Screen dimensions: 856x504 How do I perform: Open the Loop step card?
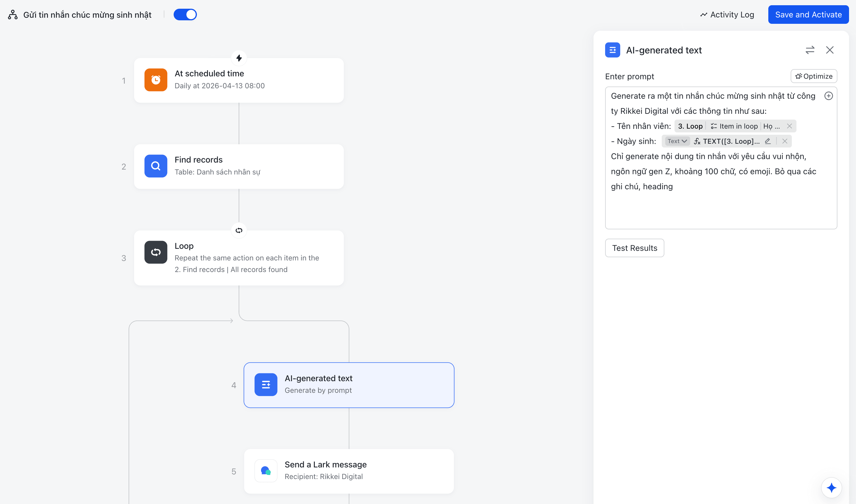point(239,258)
